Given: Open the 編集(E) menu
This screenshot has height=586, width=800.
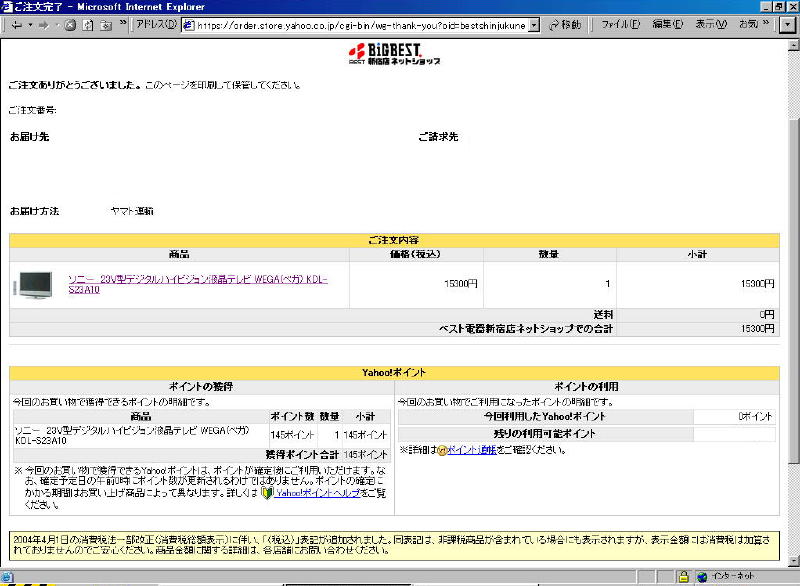Looking at the screenshot, I should point(668,25).
